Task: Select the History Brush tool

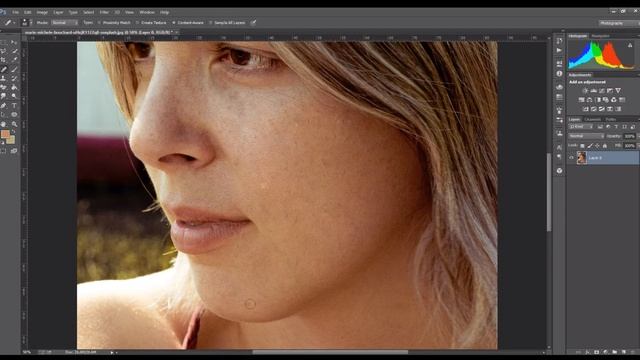Action: 14,78
